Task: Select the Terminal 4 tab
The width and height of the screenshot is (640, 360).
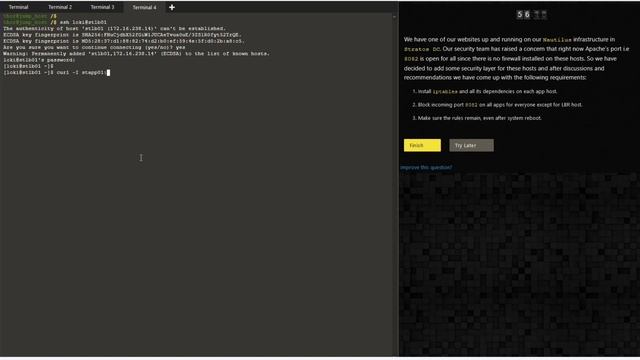Action: [x=144, y=7]
